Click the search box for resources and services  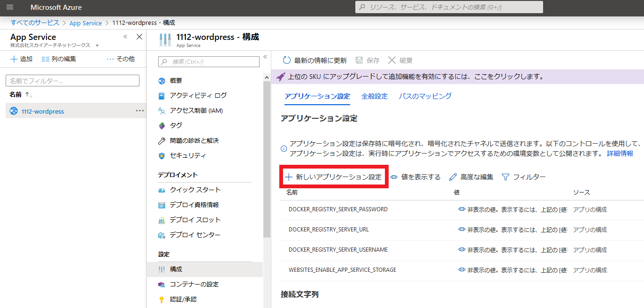(449, 7)
